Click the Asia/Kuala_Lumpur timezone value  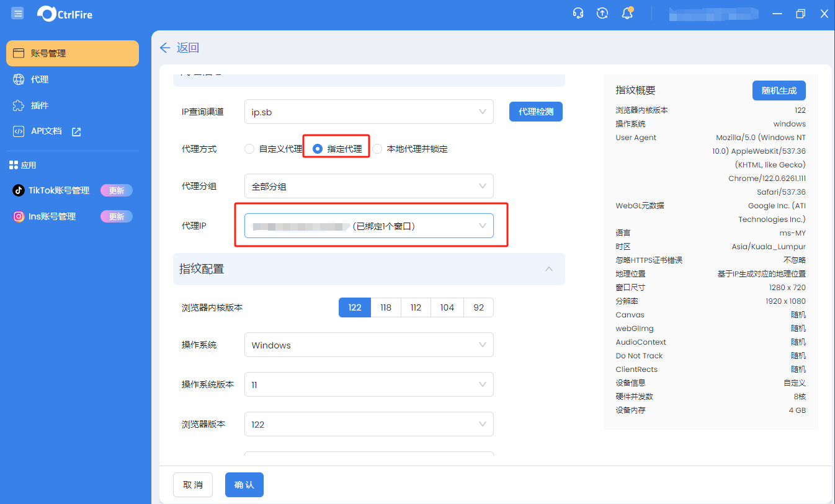point(769,247)
